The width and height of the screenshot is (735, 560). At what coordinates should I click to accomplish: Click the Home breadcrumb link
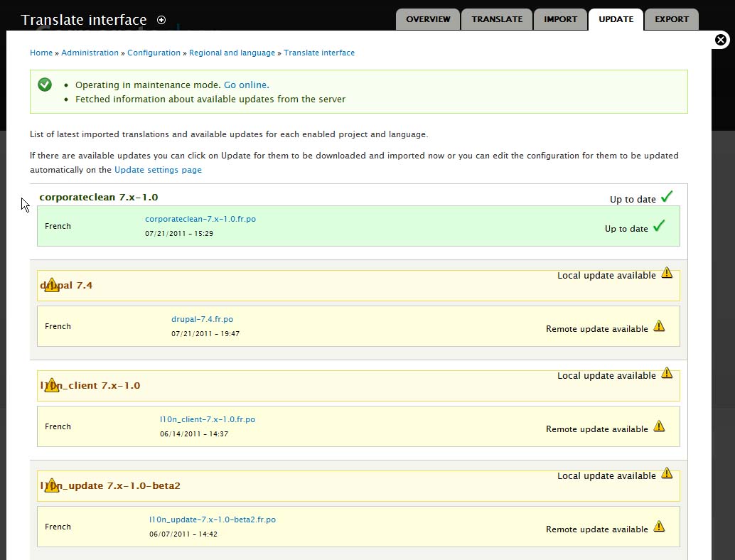[41, 53]
